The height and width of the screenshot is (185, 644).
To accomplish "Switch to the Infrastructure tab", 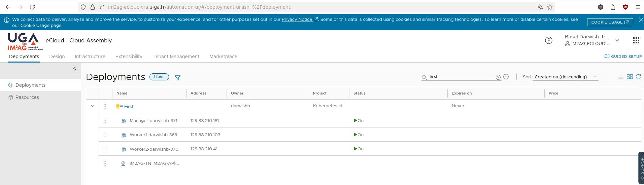I will 90,57.
